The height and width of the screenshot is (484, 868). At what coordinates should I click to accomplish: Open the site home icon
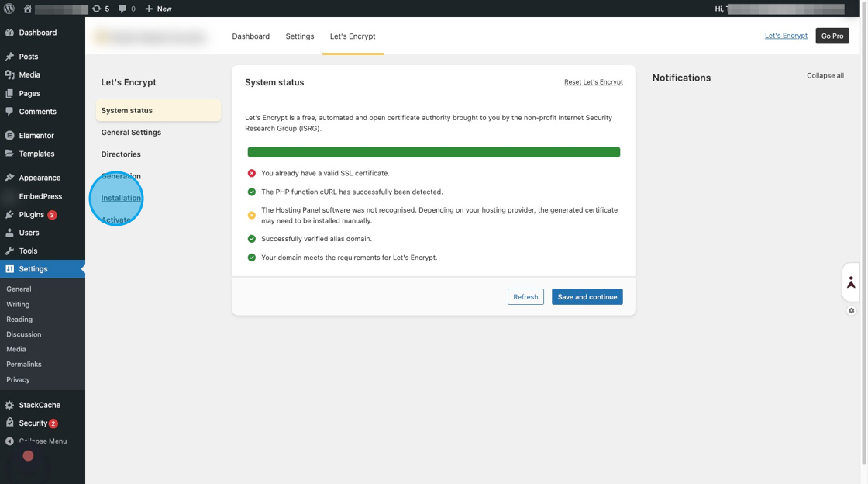27,9
